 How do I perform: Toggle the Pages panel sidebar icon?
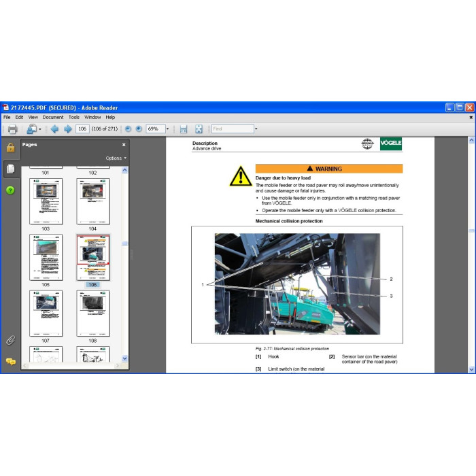pos(11,169)
